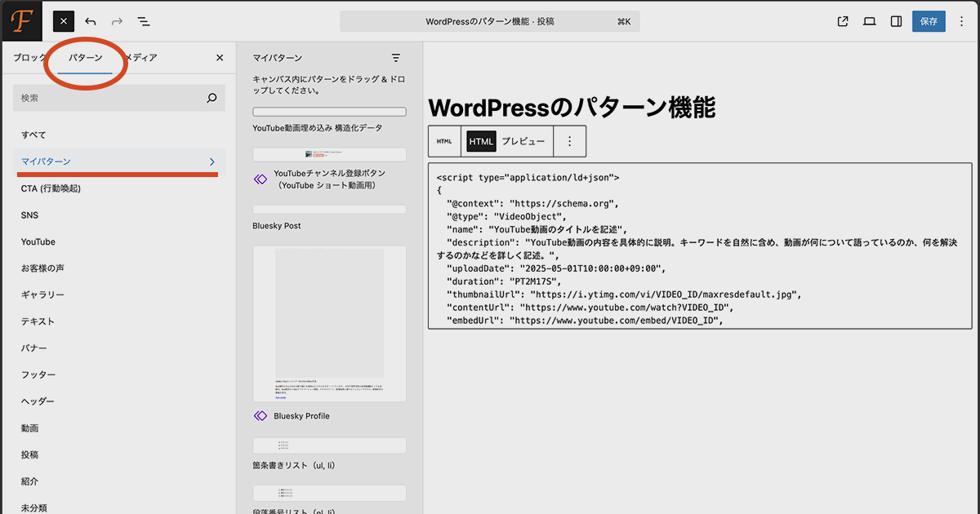
Task: Expand マイパターン with the chevron arrow
Action: (212, 162)
